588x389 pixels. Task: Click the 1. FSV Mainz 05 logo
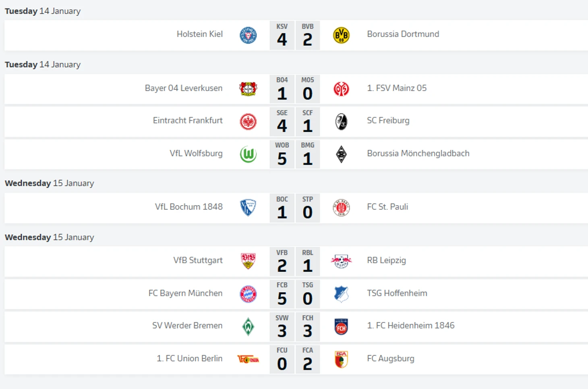click(341, 89)
